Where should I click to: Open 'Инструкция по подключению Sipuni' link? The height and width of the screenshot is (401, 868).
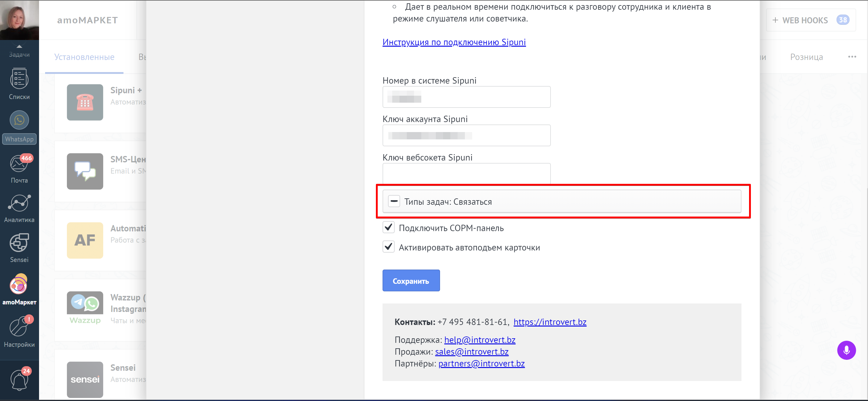point(454,42)
